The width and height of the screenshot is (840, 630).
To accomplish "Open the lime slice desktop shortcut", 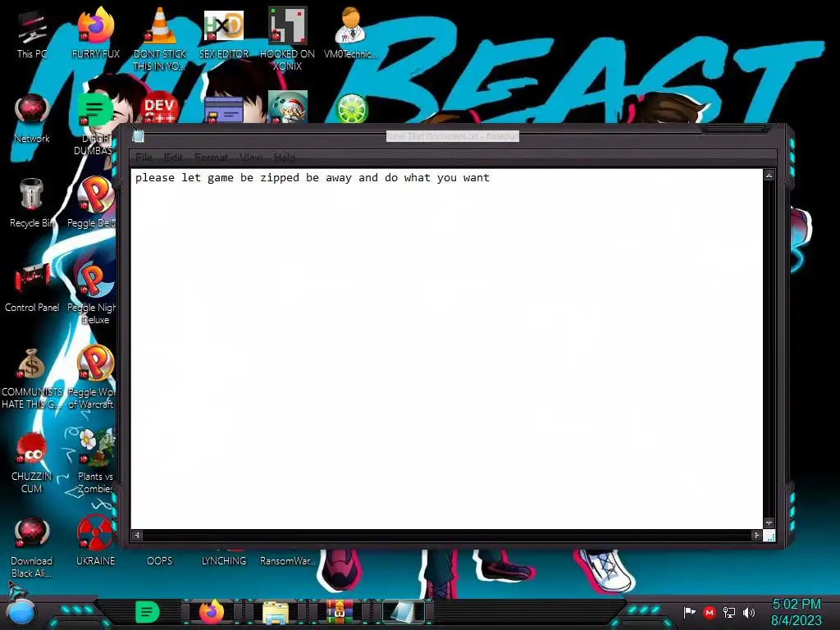I will pos(351,109).
